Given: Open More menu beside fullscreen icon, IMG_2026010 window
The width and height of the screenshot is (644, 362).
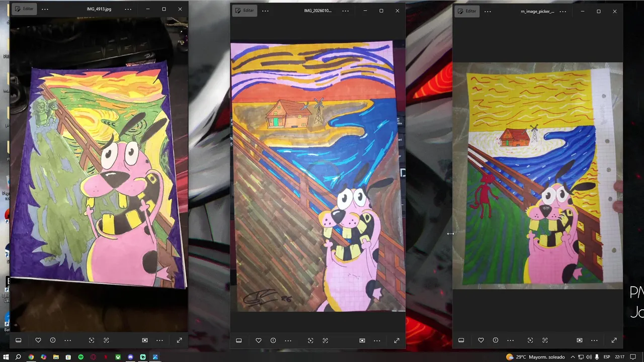Looking at the screenshot, I should 377,340.
